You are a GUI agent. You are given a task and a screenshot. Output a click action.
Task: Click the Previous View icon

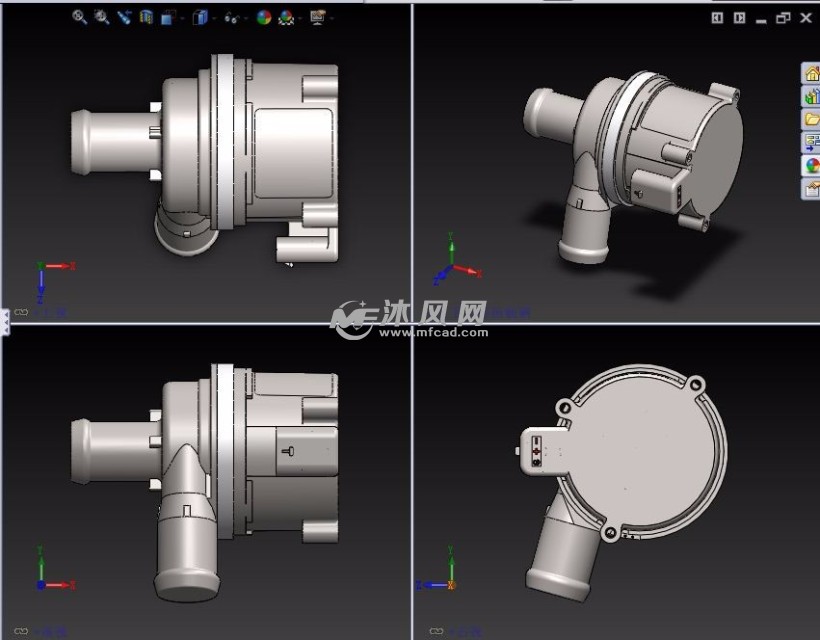pyautogui.click(x=124, y=17)
